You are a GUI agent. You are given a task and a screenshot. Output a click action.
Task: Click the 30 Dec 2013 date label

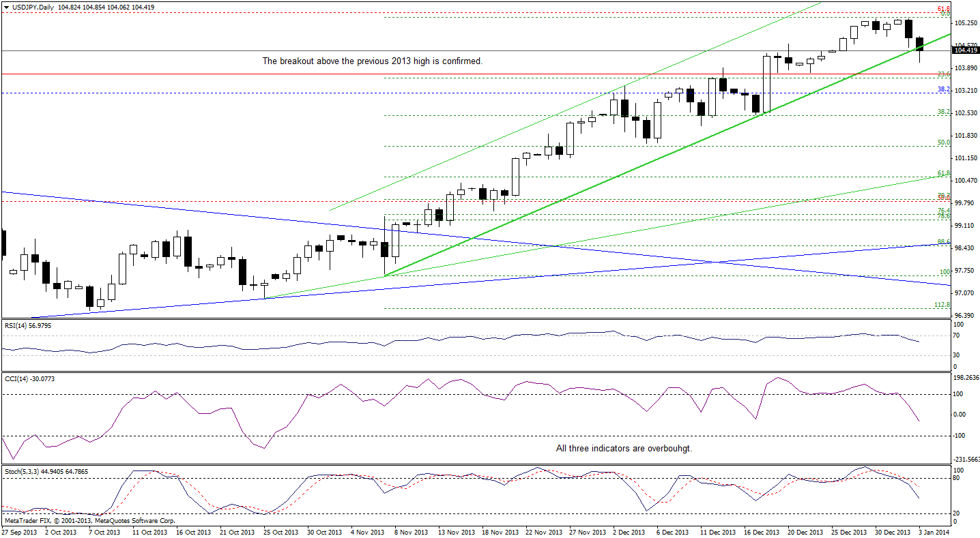point(893,532)
